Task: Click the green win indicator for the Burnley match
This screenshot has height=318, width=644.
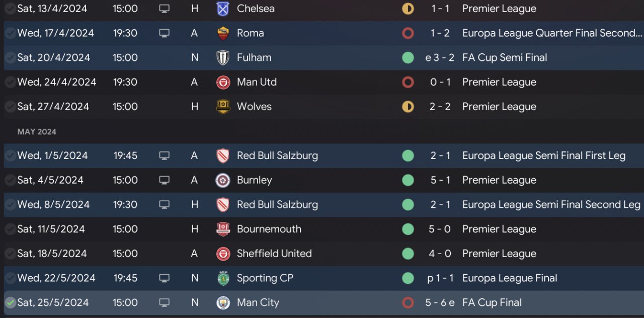Action: [x=408, y=180]
